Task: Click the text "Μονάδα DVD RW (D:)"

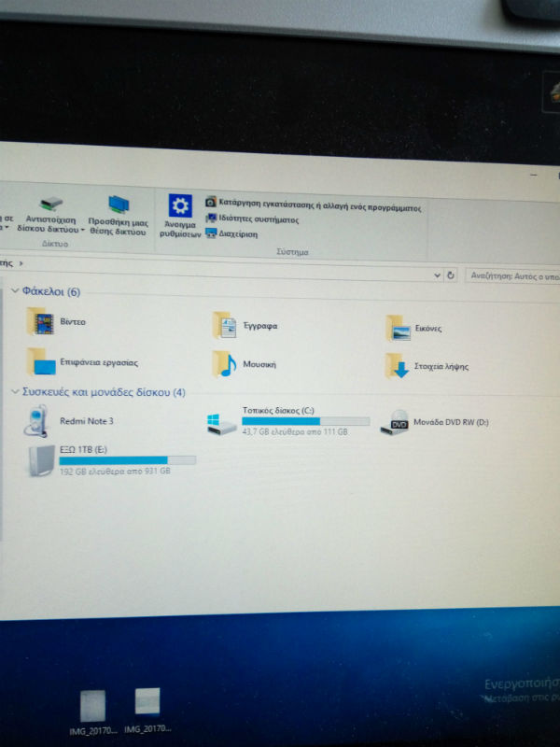Action: 451,422
